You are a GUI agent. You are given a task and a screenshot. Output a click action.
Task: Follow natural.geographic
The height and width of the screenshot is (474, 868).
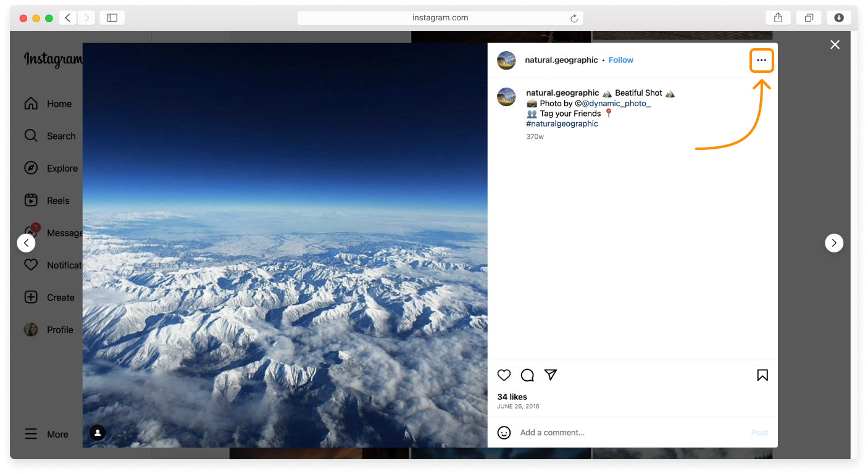click(x=620, y=60)
